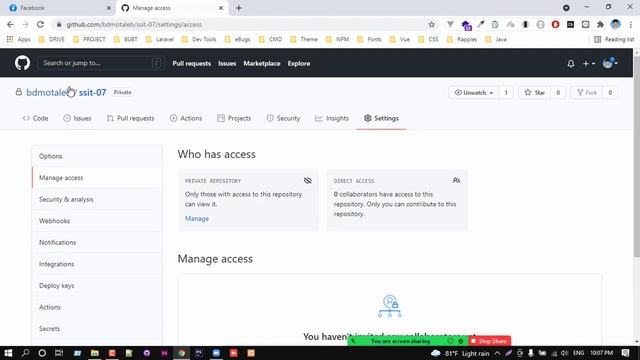Open Security & analysis settings
Screen dimensions: 640x360
(x=97, y=200)
